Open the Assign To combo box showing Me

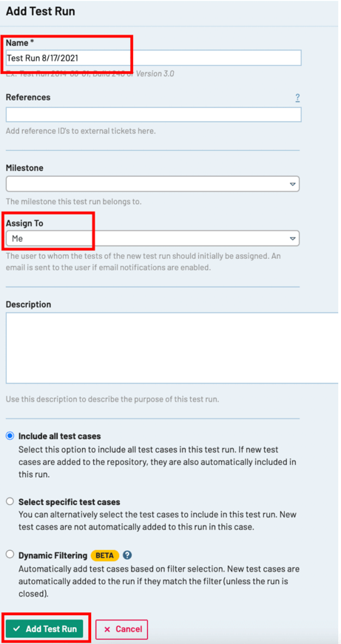point(152,238)
